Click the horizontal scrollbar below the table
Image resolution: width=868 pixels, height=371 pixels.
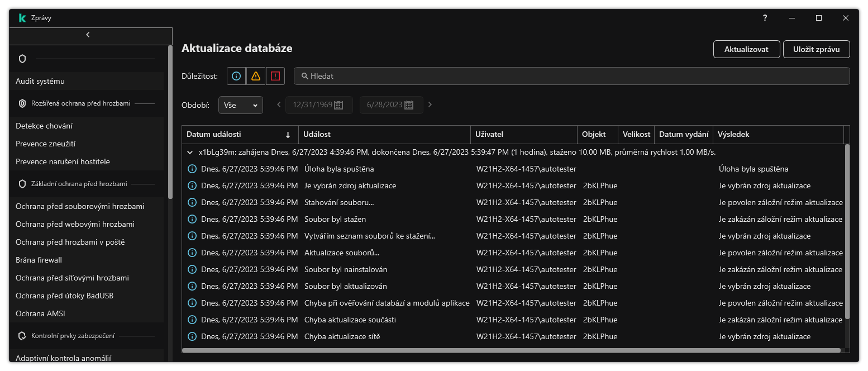pos(511,350)
